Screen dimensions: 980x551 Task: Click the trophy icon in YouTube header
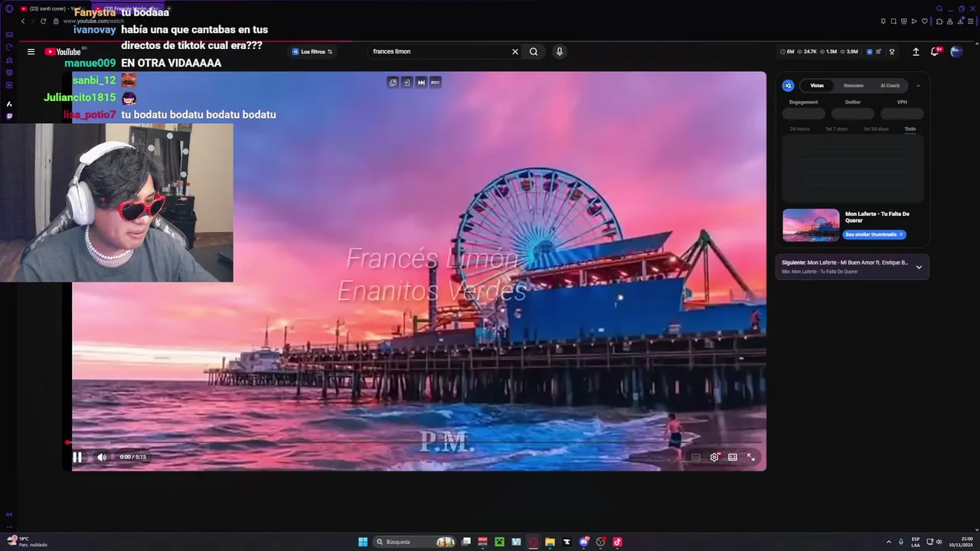tap(892, 52)
